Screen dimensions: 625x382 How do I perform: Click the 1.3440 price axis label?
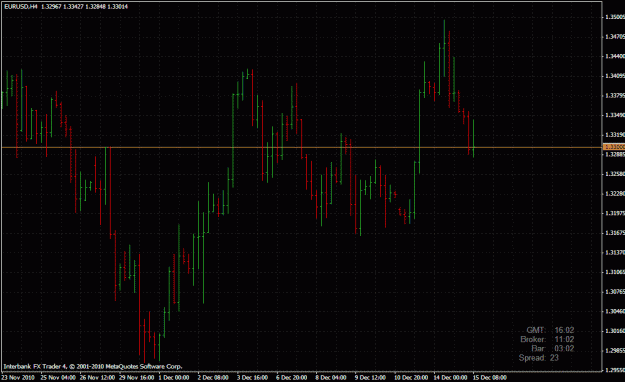click(615, 56)
